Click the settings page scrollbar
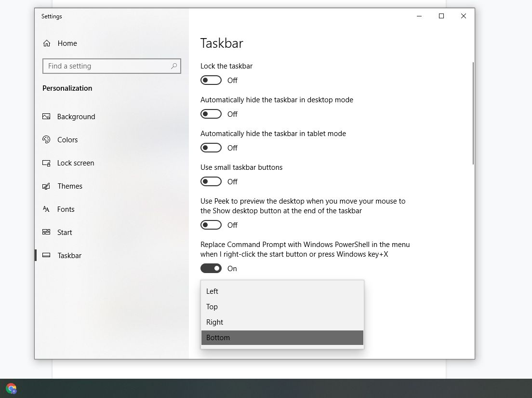The height and width of the screenshot is (398, 532). pyautogui.click(x=473, y=111)
